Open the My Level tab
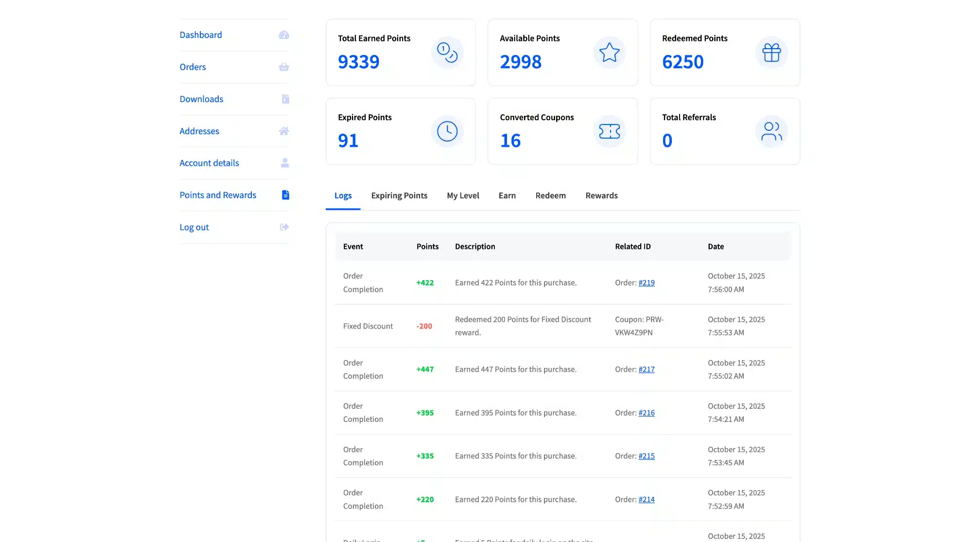 463,195
